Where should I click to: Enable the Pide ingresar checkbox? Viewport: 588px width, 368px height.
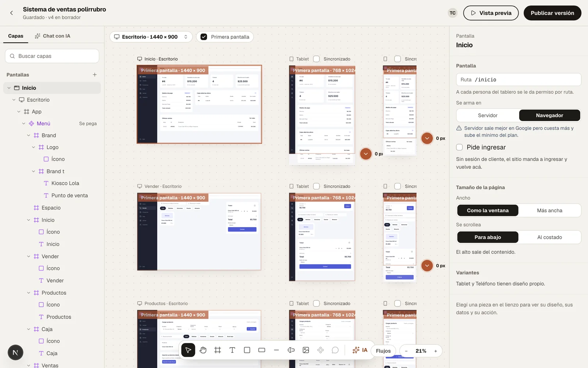(x=459, y=147)
